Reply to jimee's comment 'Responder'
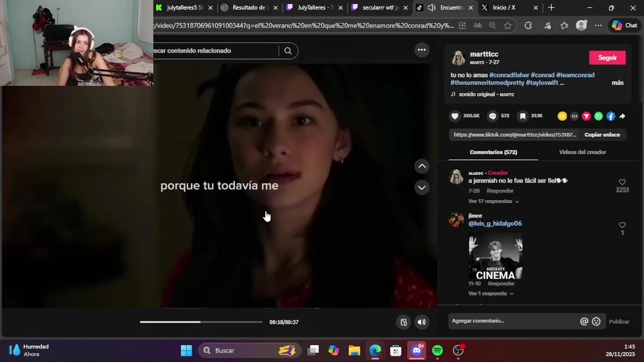The height and width of the screenshot is (362, 644). pyautogui.click(x=501, y=284)
